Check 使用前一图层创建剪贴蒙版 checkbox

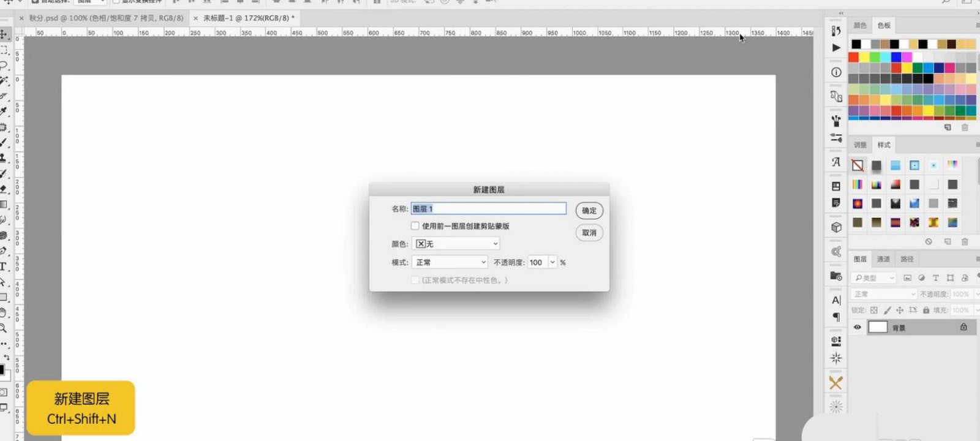[415, 226]
